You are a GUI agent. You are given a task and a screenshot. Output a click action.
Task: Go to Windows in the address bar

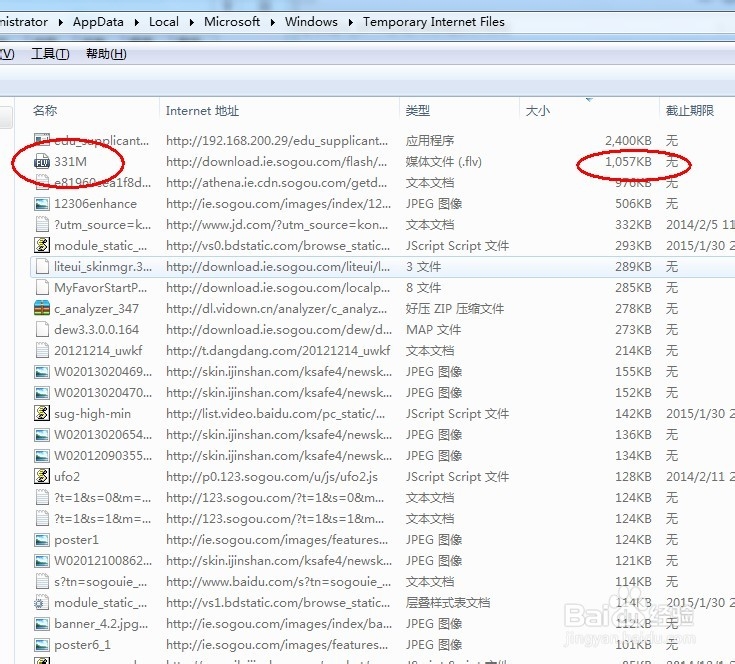click(x=311, y=22)
